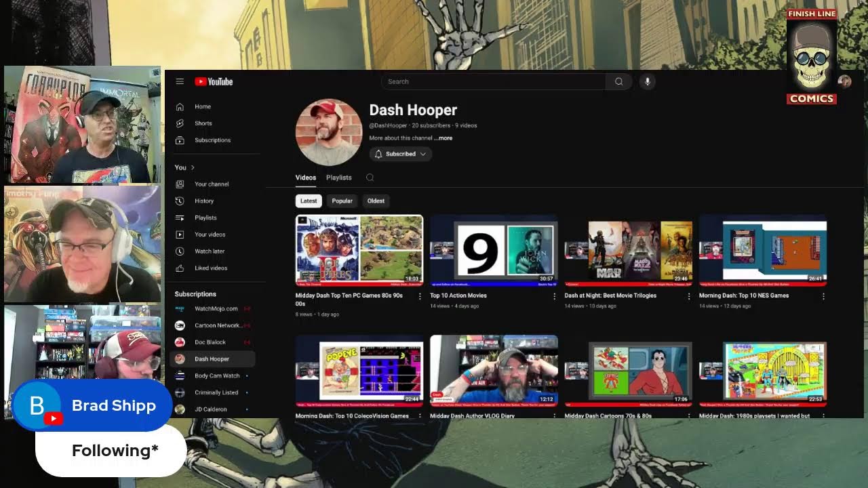
Task: Play Midday Dash Cartoons 70s & 80s thumbnail
Action: (629, 371)
